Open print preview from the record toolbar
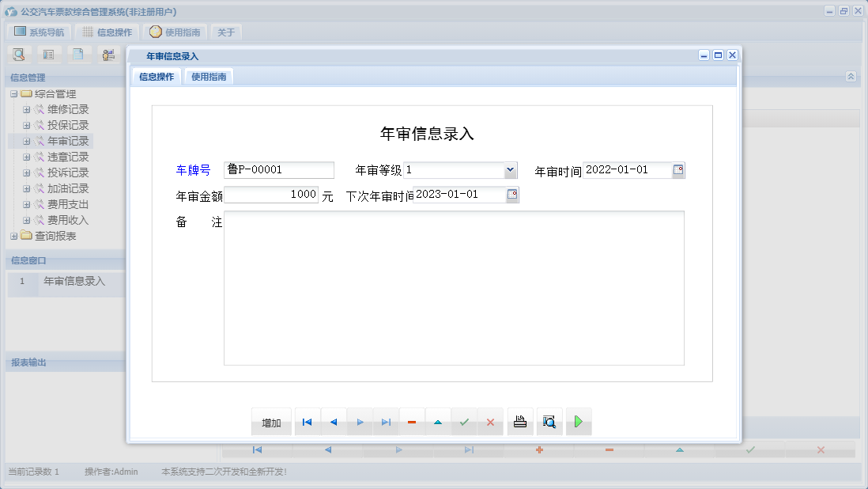Image resolution: width=868 pixels, height=489 pixels. (549, 422)
